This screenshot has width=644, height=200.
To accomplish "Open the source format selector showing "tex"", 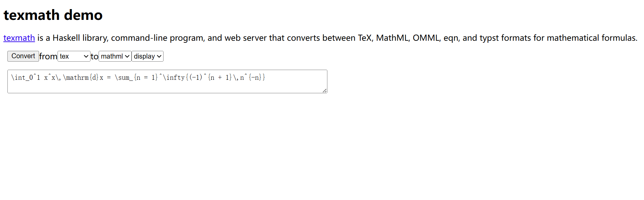I will point(73,56).
